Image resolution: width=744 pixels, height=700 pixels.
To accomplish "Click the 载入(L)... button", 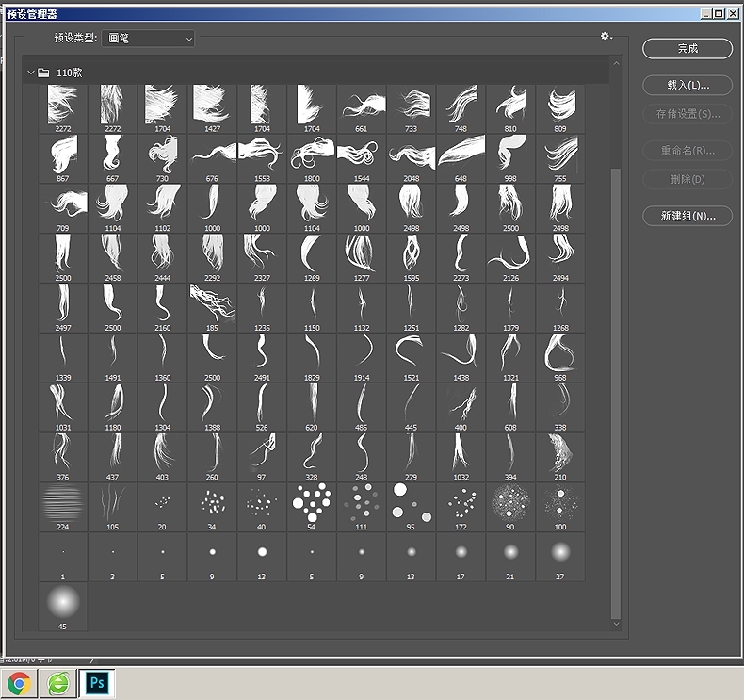I will pyautogui.click(x=687, y=86).
